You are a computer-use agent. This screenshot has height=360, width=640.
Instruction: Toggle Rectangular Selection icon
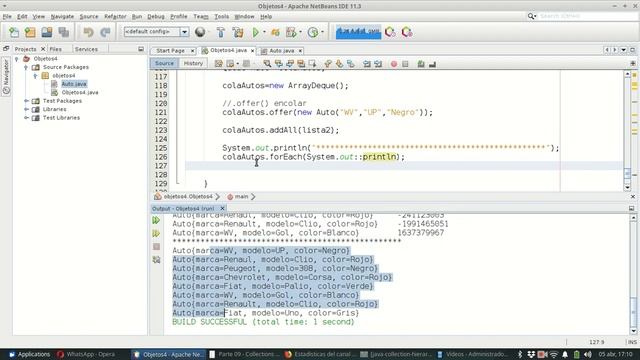(x=313, y=64)
